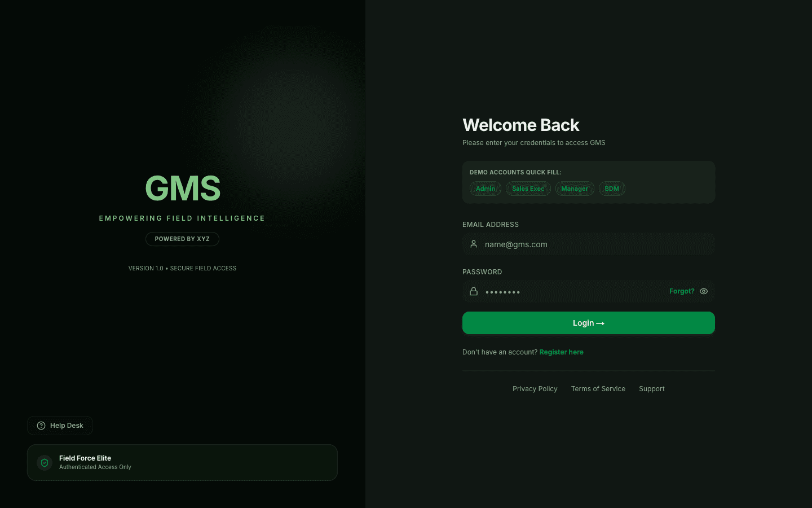Click Please enter your credentials text
This screenshot has width=812, height=508.
(534, 143)
